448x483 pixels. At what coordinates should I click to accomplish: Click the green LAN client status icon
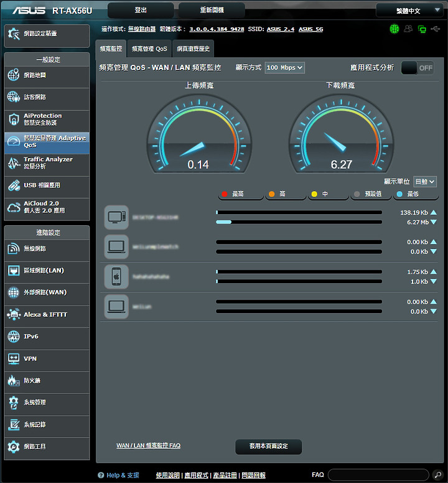point(422,29)
